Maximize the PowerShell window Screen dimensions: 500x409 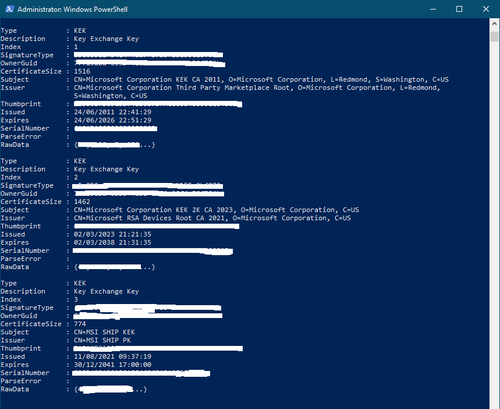459,9
